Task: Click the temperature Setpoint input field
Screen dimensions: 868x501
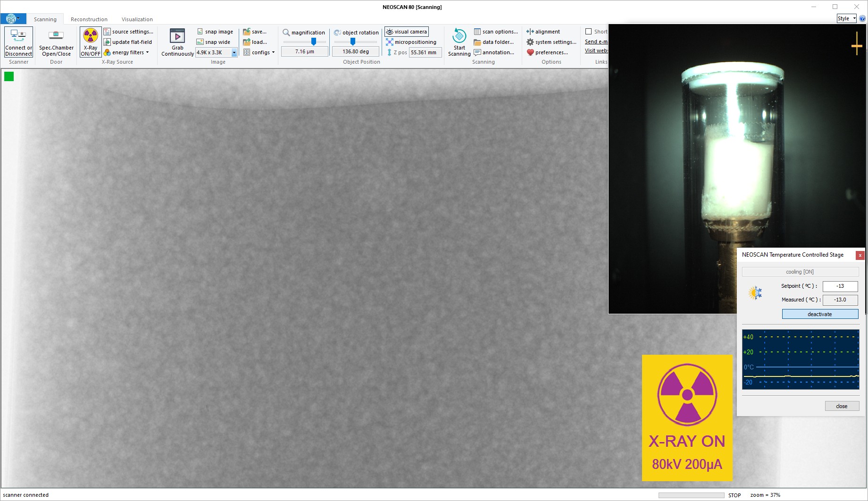Action: click(840, 286)
